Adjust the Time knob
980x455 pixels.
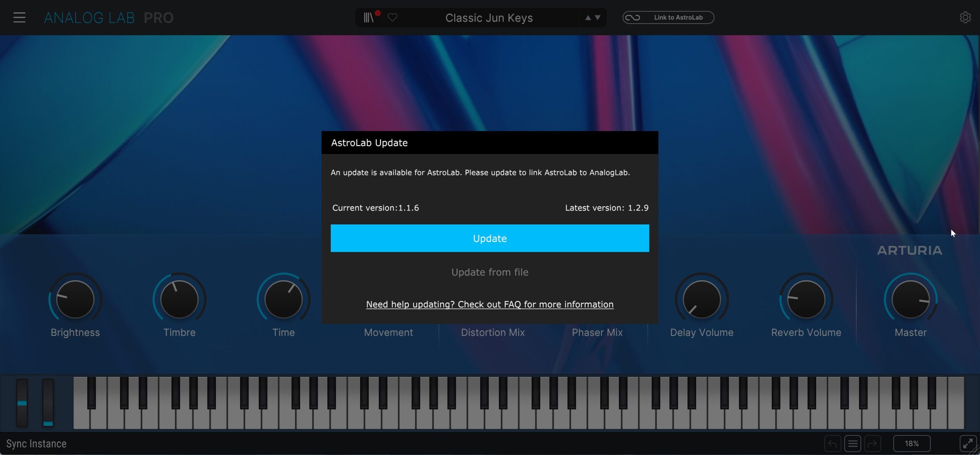point(284,299)
